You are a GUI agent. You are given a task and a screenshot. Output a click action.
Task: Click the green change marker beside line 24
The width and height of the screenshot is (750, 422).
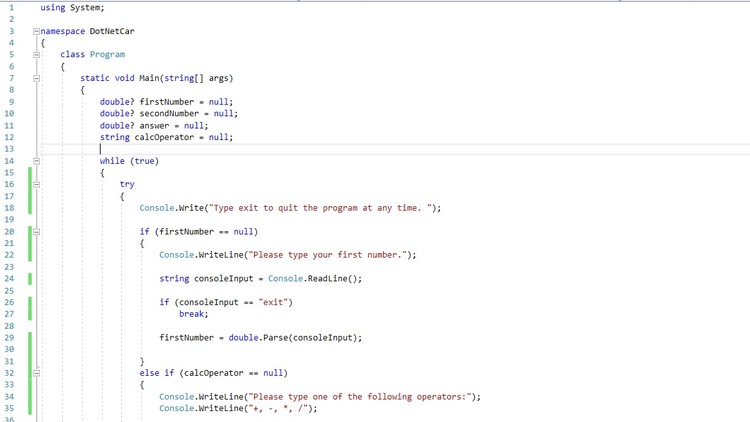[x=30, y=279]
